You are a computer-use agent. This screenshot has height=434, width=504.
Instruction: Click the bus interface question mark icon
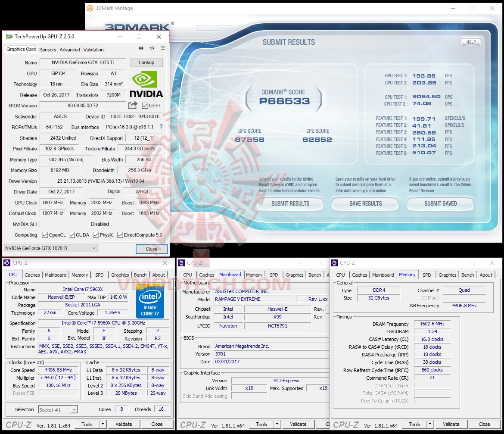tap(161, 127)
